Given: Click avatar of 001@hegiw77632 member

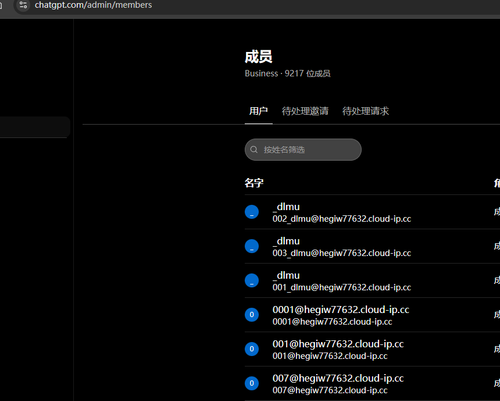Looking at the screenshot, I should coord(252,349).
